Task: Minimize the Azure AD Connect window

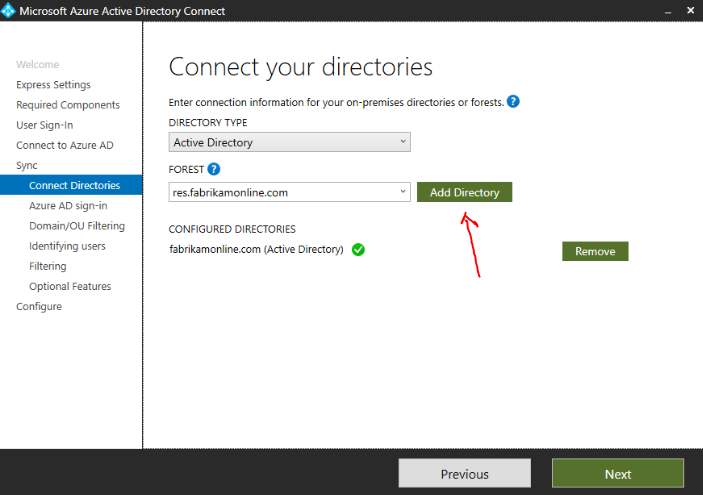Action: (x=668, y=11)
